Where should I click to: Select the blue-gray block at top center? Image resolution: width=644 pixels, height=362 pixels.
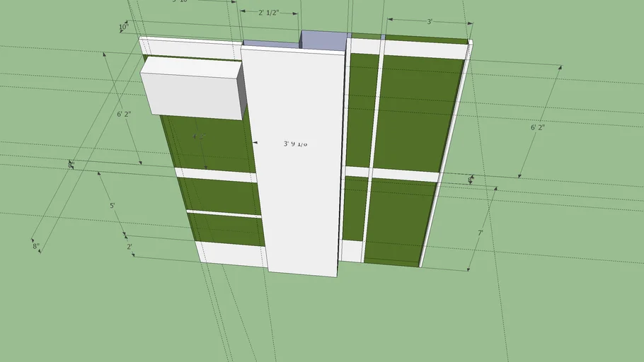[322, 40]
